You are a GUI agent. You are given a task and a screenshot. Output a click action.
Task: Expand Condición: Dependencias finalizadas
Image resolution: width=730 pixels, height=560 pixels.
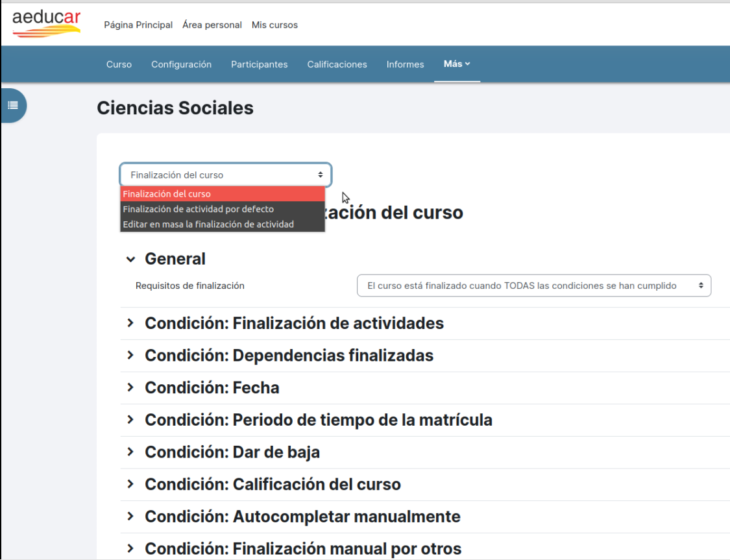click(x=131, y=355)
